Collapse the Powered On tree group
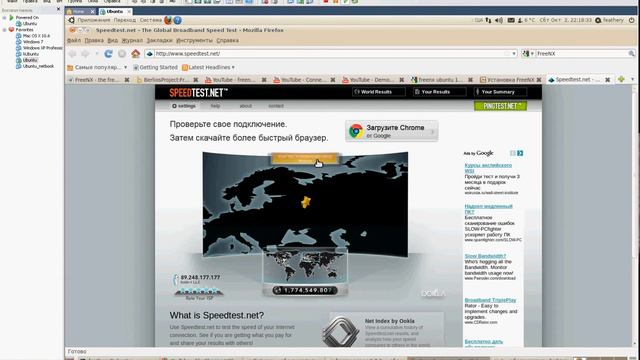The height and width of the screenshot is (360, 640). pos(4,18)
